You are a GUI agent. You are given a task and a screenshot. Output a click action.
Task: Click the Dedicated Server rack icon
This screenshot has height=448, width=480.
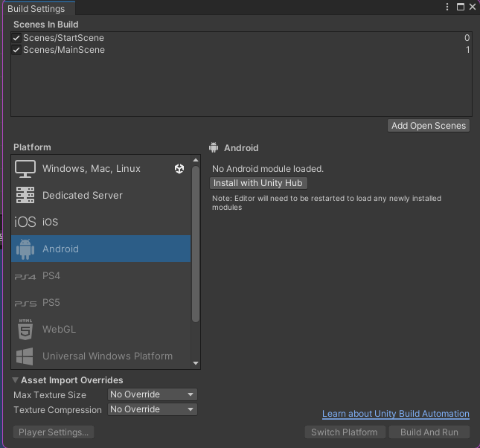point(25,195)
